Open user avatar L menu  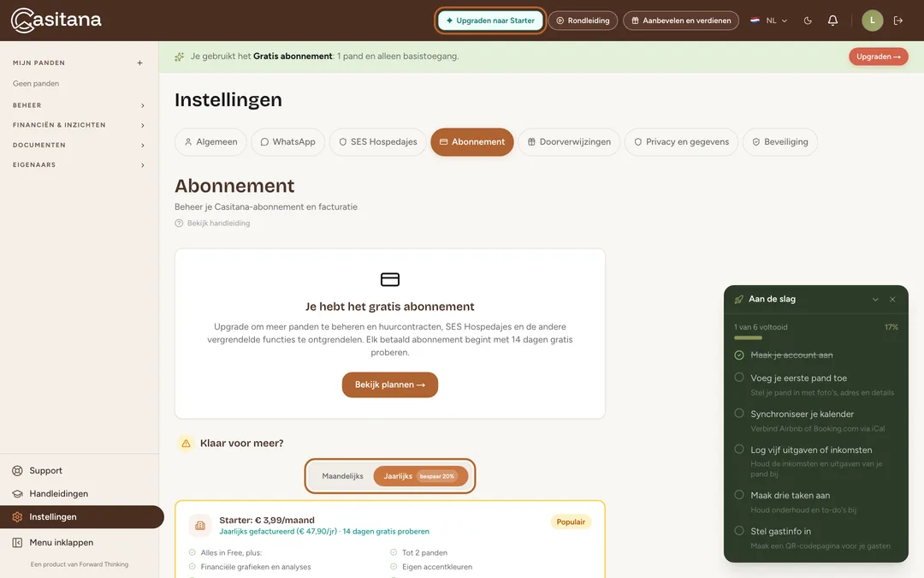point(872,21)
